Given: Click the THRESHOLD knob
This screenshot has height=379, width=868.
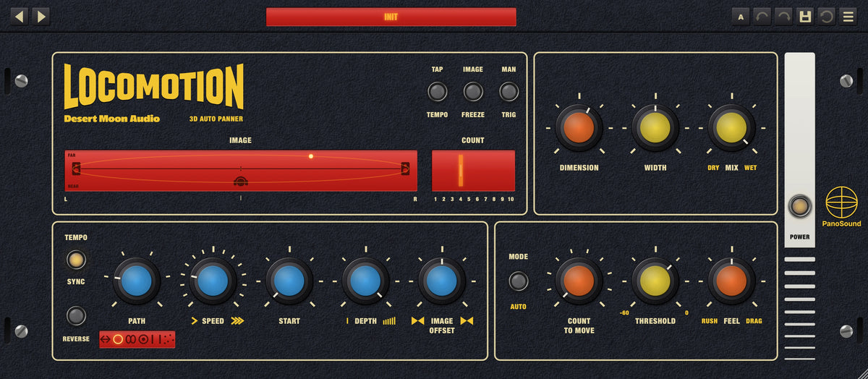Looking at the screenshot, I should (x=655, y=281).
